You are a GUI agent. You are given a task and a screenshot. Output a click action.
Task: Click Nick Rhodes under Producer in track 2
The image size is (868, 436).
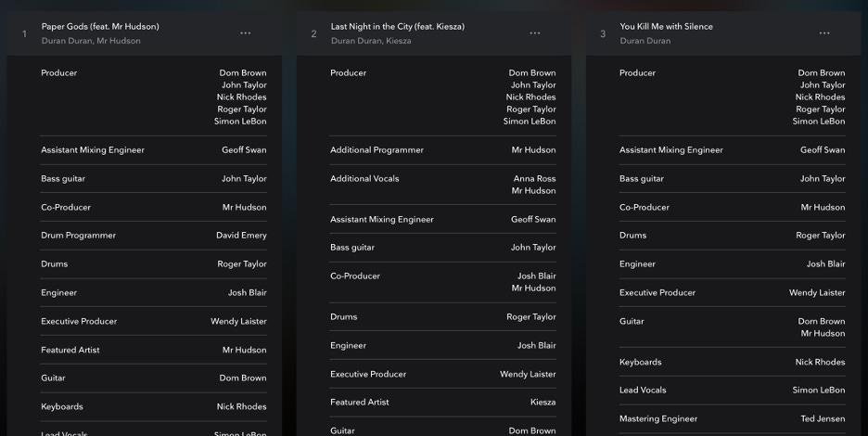coord(530,97)
